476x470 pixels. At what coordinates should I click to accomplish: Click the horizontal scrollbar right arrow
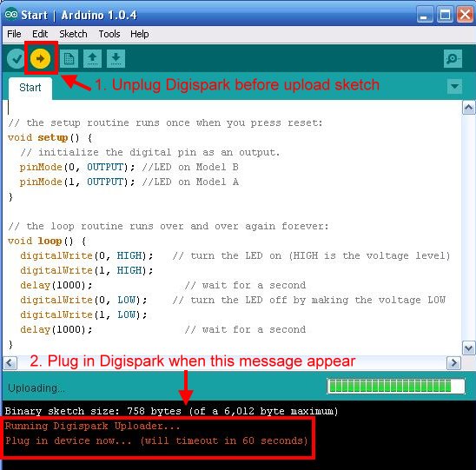point(454,363)
